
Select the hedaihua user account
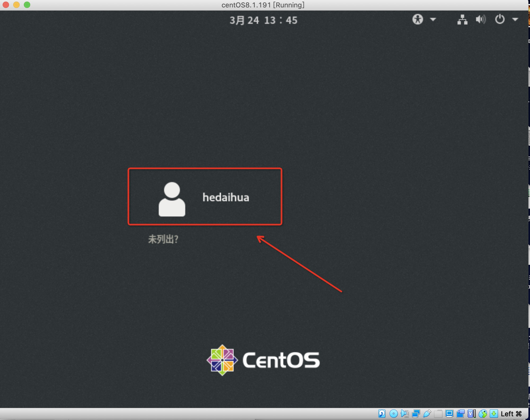[x=226, y=197]
